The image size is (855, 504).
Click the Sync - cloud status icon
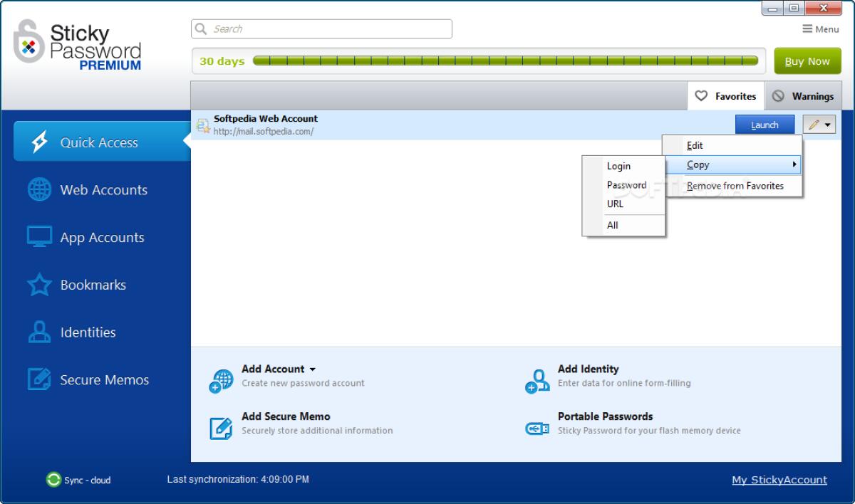pos(55,480)
